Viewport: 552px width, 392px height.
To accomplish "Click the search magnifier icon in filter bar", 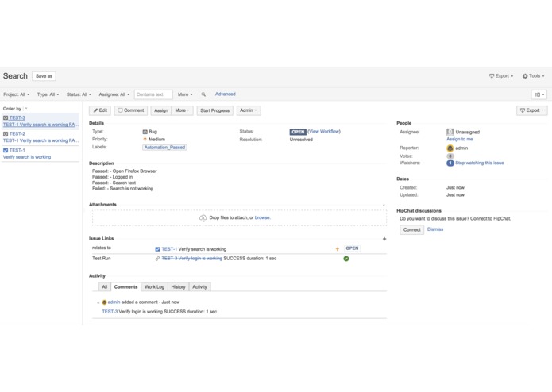I will click(x=203, y=94).
